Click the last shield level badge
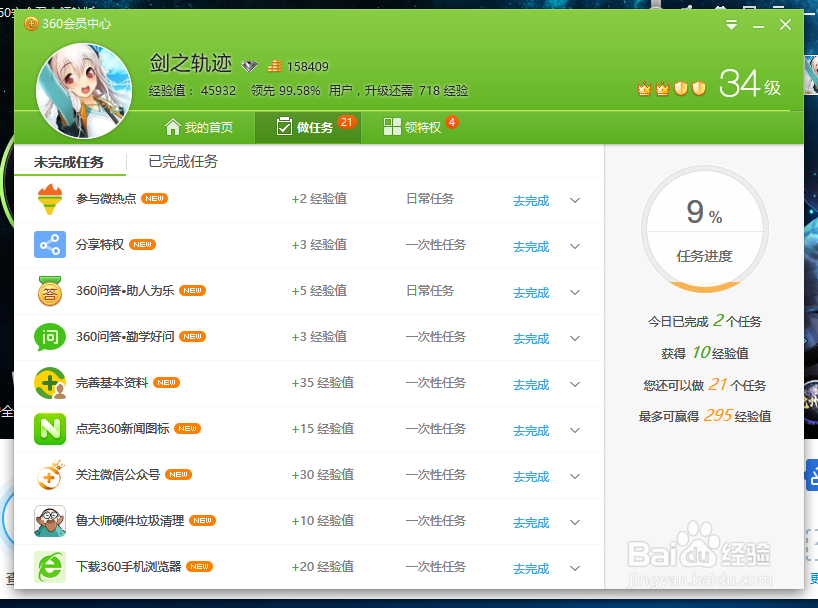This screenshot has height=608, width=818. tap(699, 89)
